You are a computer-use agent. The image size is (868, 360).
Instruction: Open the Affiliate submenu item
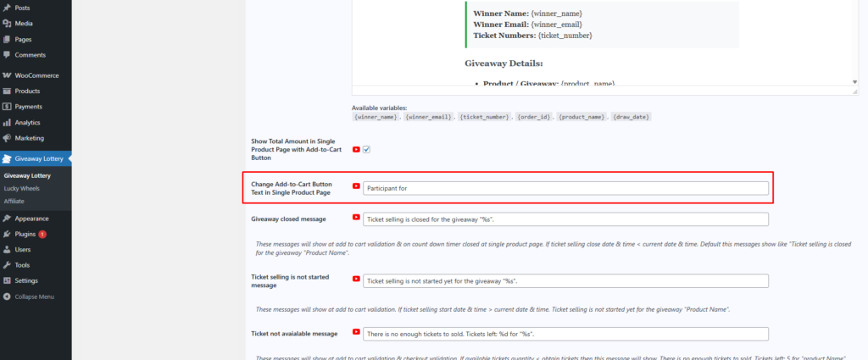click(14, 201)
